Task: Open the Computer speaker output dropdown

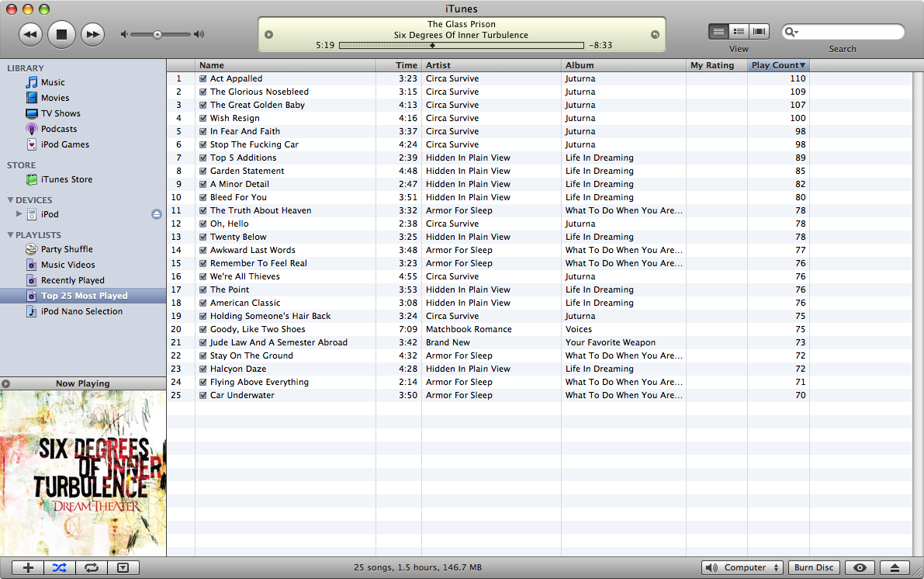Action: (x=742, y=568)
